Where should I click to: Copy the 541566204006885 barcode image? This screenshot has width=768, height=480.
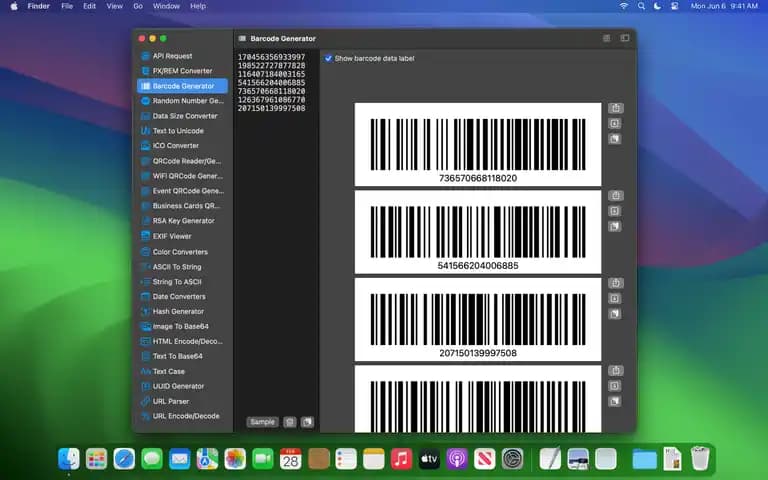coord(615,226)
